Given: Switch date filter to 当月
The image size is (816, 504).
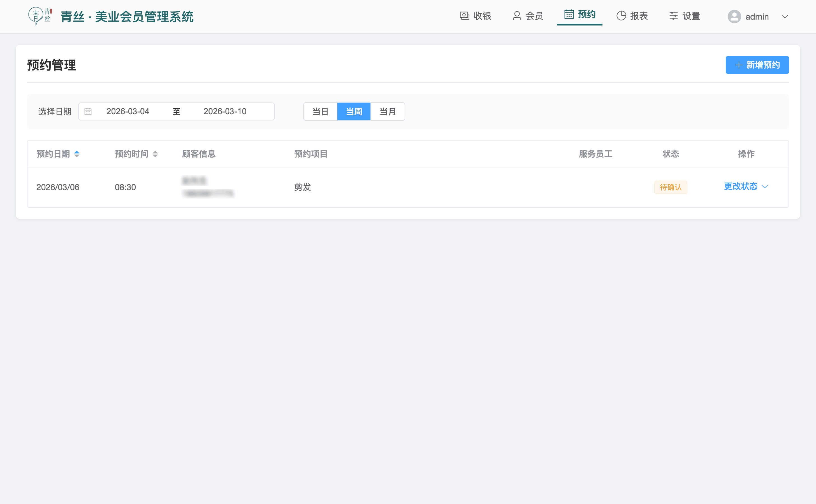Looking at the screenshot, I should pyautogui.click(x=388, y=111).
